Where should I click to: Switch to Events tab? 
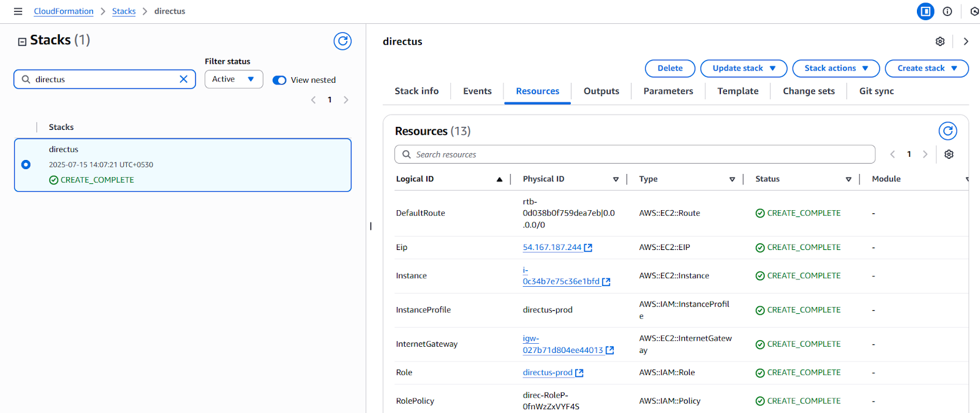point(477,91)
